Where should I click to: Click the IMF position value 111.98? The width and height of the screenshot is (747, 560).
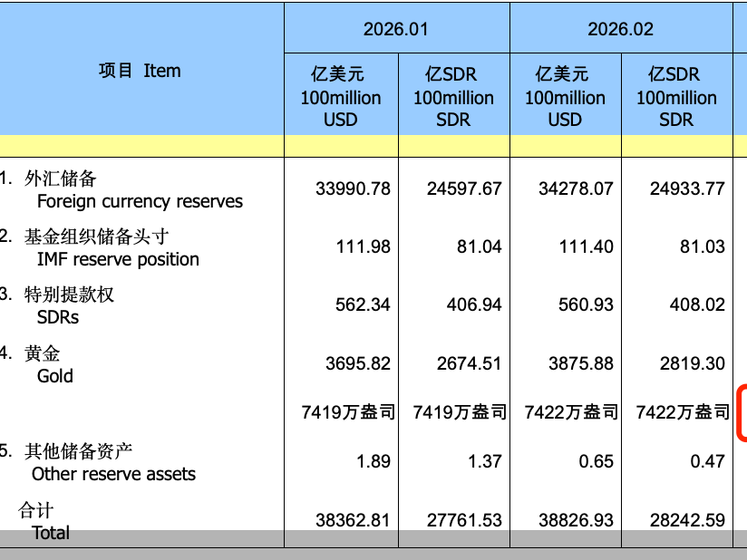(x=363, y=246)
